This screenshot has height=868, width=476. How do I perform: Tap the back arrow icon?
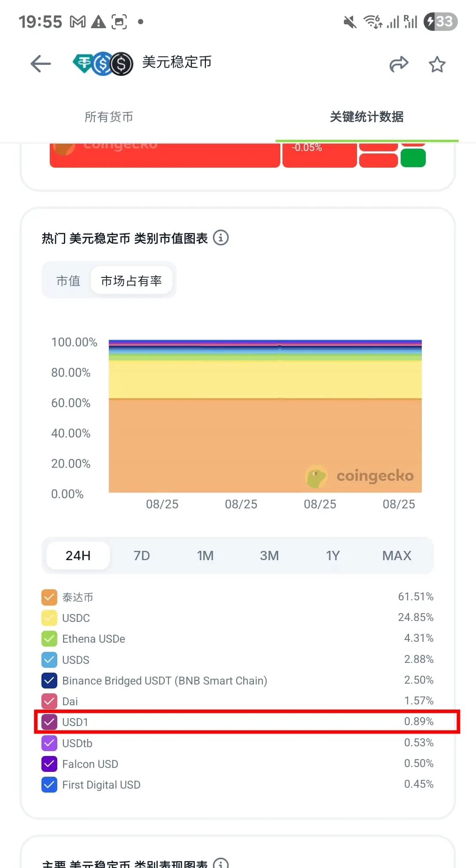pyautogui.click(x=41, y=64)
